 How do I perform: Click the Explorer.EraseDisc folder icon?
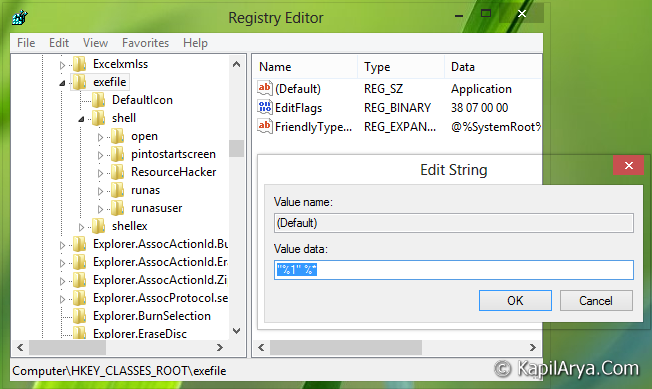coord(79,333)
